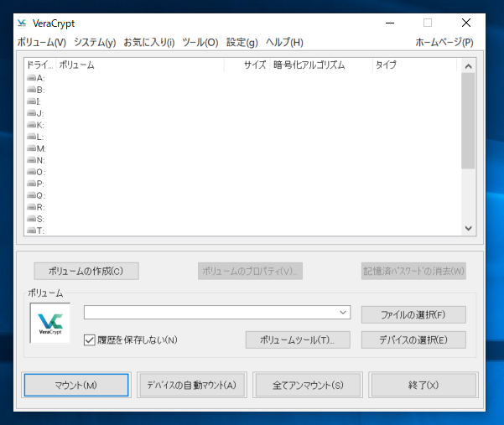Select drive J: icon in the list
The width and height of the screenshot is (504, 425).
tap(32, 113)
